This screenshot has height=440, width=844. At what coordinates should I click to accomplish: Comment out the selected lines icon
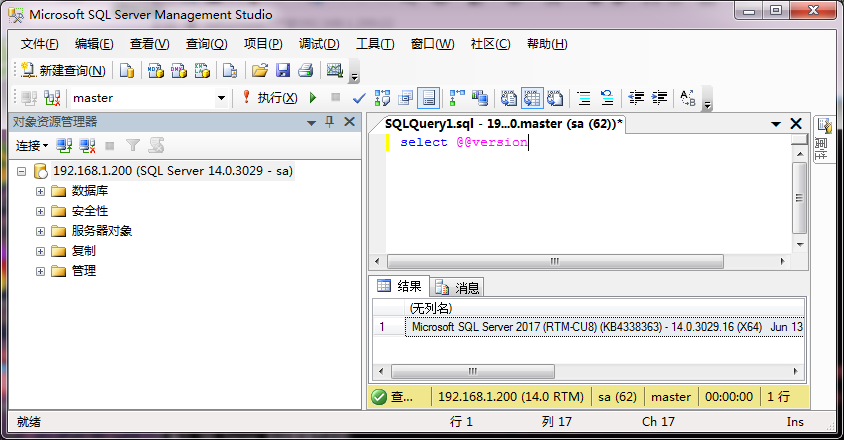[584, 98]
